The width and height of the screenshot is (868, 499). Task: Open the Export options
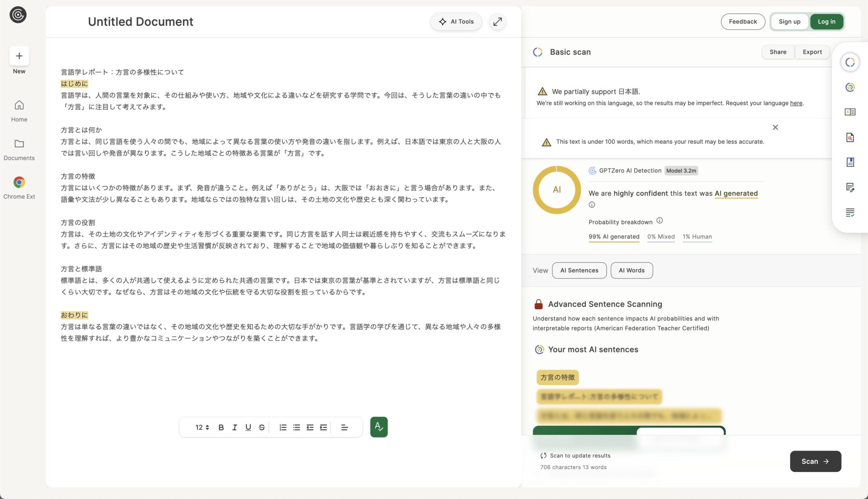[812, 52]
